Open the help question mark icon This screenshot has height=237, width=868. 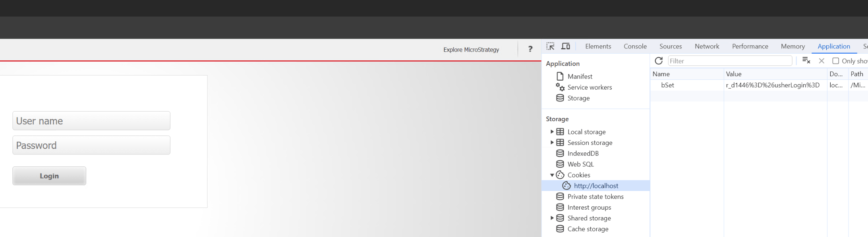530,49
